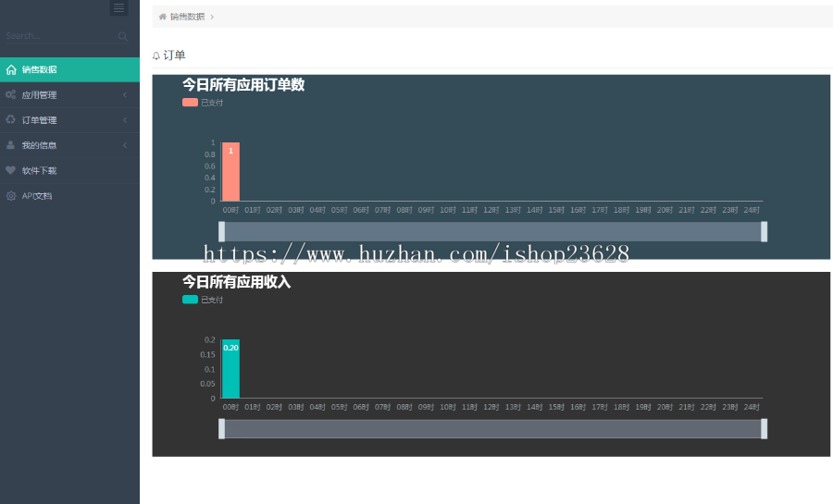Click the 12时 label on orders chart

[x=491, y=210]
